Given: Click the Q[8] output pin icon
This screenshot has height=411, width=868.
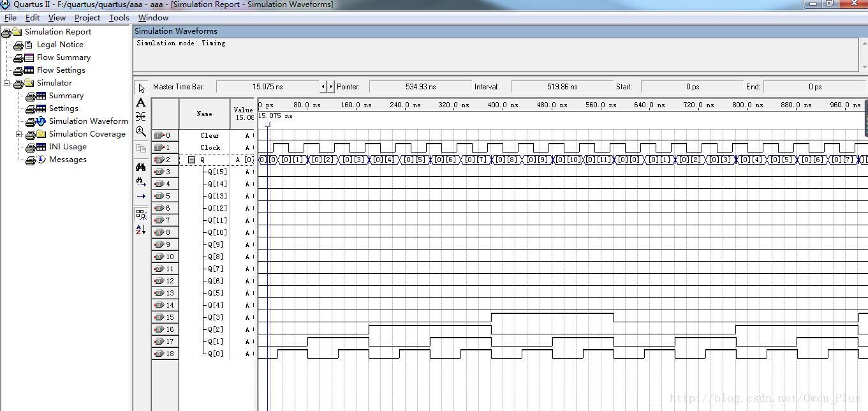Looking at the screenshot, I should click(x=159, y=257).
